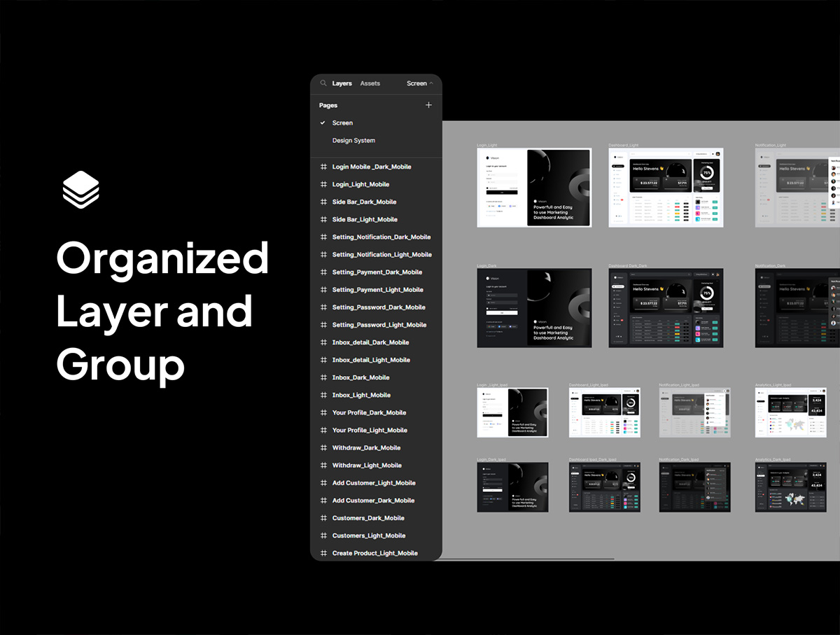
Task: Click the Analytics_Dark_Ipad frame thumbnail
Action: pos(790,487)
